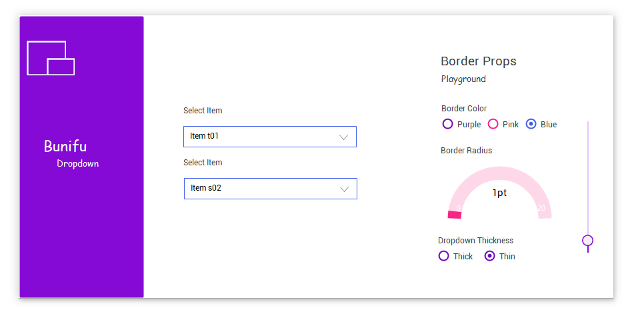Click the Border Radius label
This screenshot has height=314, width=644.
466,150
